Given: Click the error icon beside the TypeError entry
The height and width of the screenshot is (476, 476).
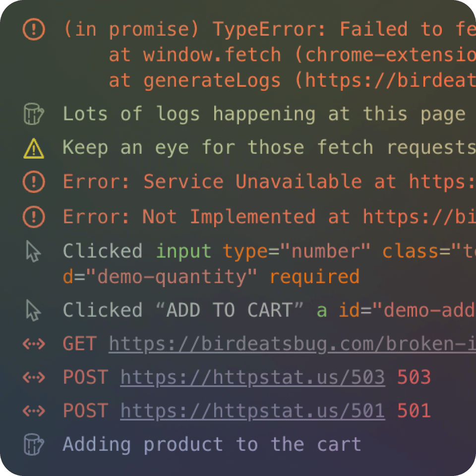Looking at the screenshot, I should [x=33, y=29].
